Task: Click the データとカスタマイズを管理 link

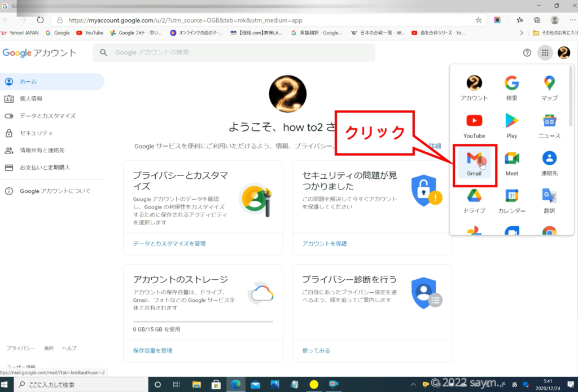Action: click(x=169, y=244)
